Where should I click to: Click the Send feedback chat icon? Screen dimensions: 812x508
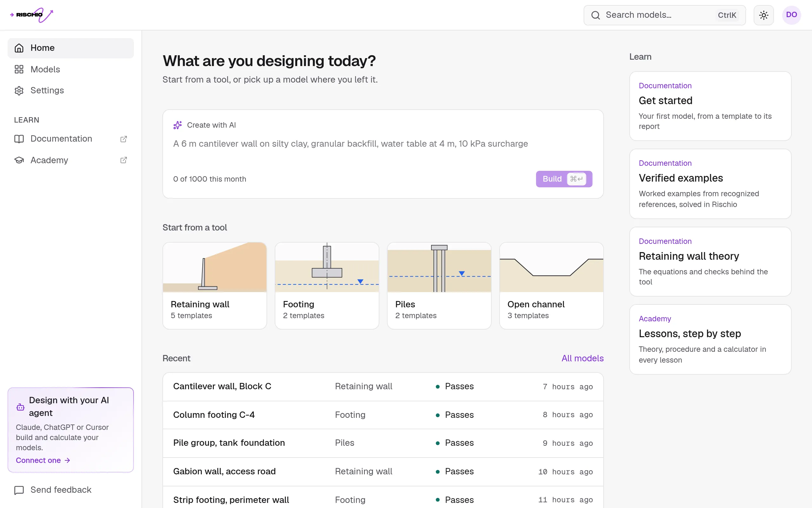pos(19,490)
